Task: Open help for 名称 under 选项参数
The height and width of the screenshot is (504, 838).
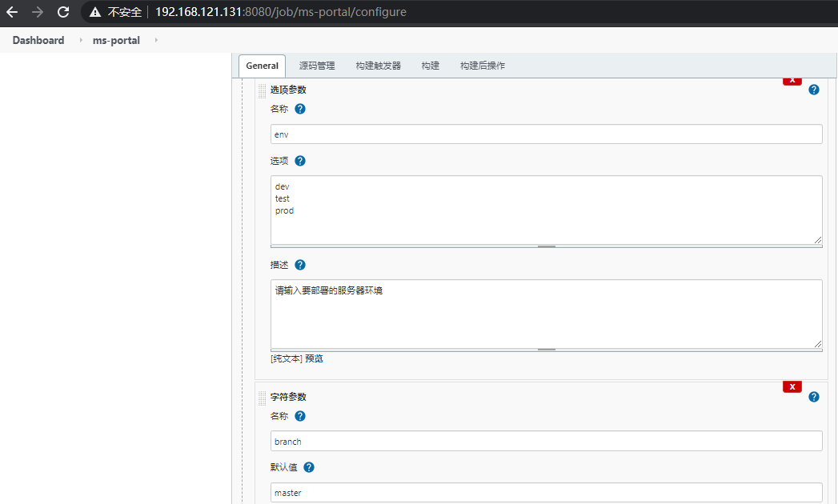Action: [x=300, y=109]
